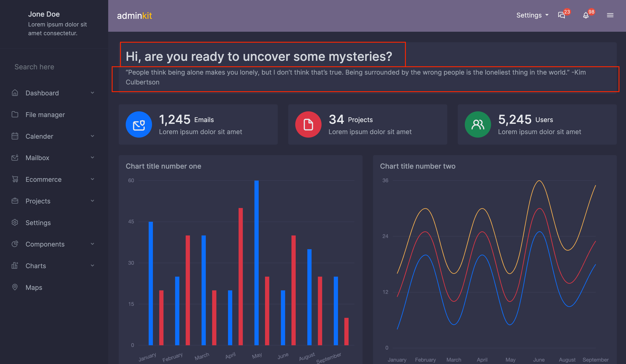Open File manager from sidebar

(45, 114)
